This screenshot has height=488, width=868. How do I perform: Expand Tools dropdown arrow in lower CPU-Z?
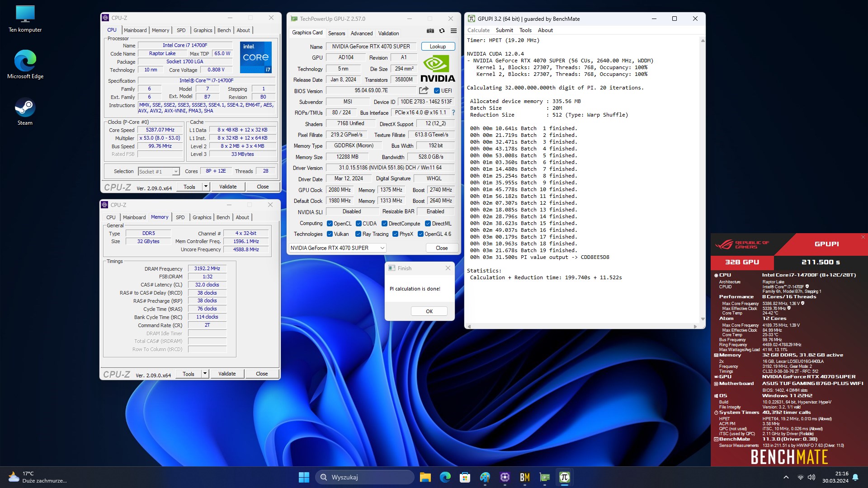pos(205,374)
